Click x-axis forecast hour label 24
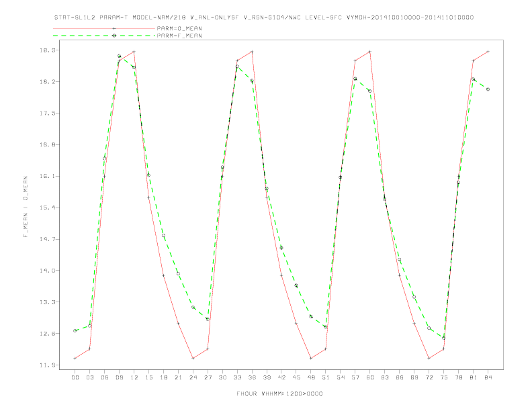This screenshot has width=532, height=411. pyautogui.click(x=193, y=377)
